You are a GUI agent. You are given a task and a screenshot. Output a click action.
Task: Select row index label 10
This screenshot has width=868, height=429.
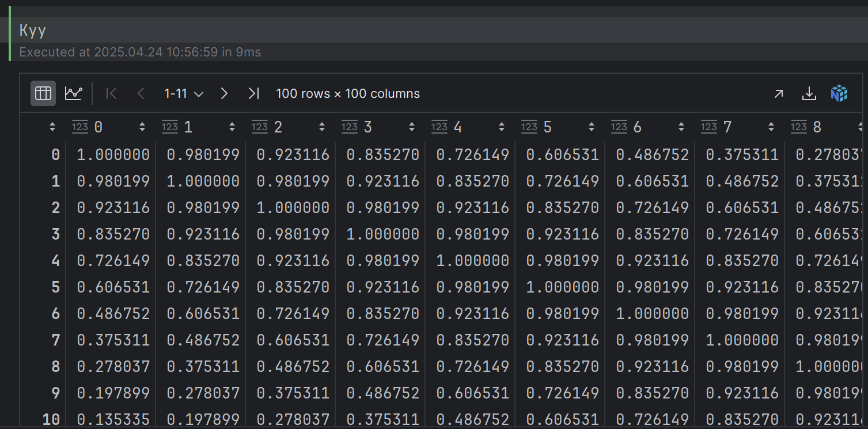(x=51, y=419)
